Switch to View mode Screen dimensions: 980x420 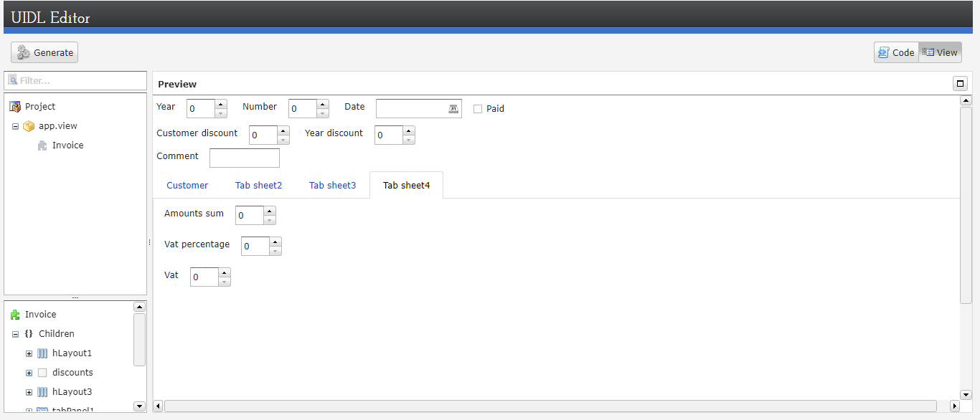pos(940,52)
